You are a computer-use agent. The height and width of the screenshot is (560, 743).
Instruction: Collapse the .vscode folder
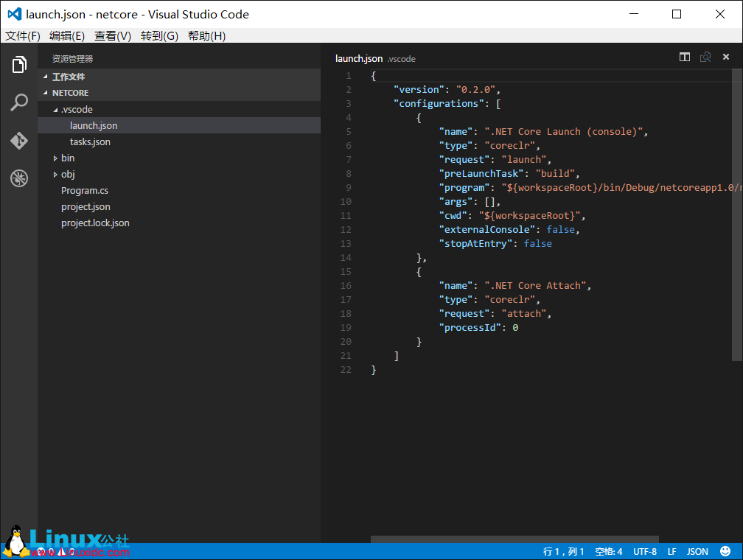[55, 110]
